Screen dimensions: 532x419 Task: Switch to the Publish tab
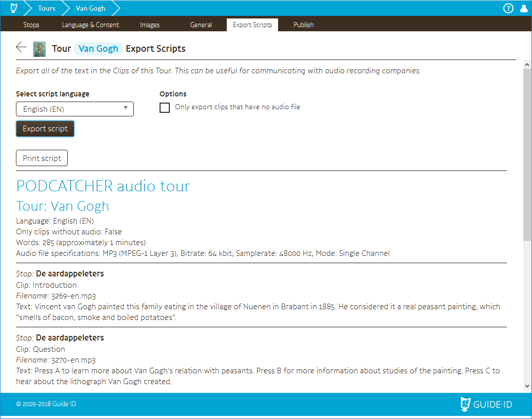pyautogui.click(x=303, y=25)
